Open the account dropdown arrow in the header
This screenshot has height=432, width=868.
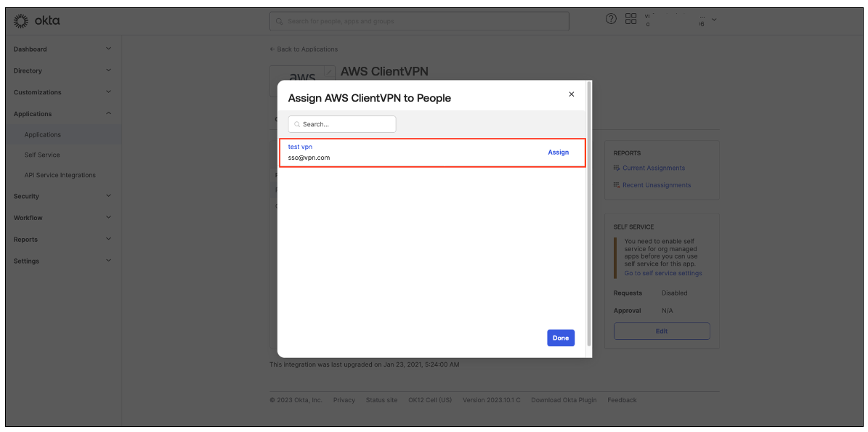pyautogui.click(x=714, y=20)
